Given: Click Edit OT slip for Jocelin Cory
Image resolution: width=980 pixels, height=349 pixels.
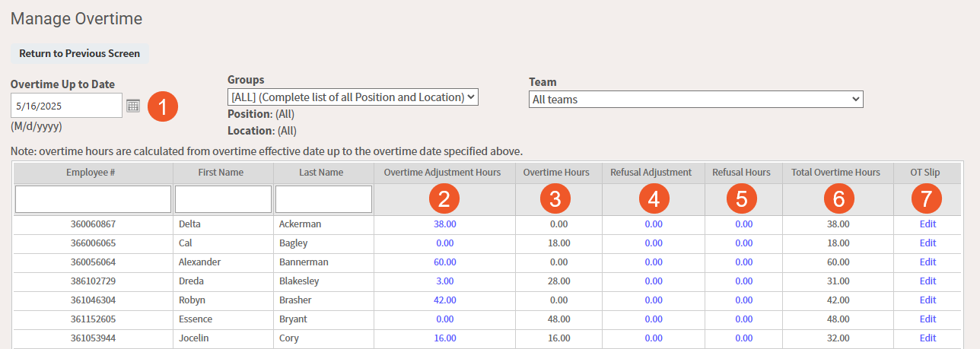Looking at the screenshot, I should [x=928, y=338].
